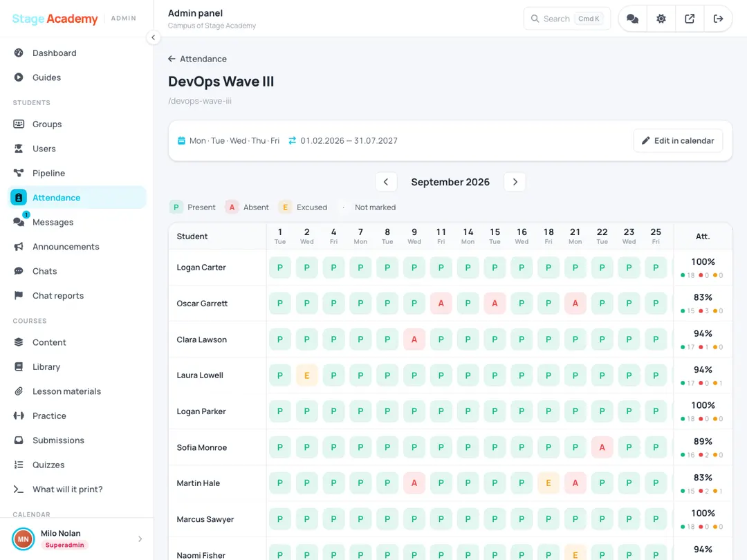Open the chat messages icon in header
Screen dimensions: 747x560
pyautogui.click(x=633, y=19)
